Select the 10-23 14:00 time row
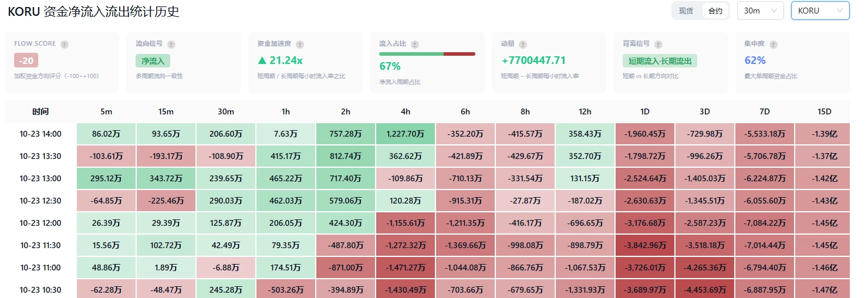The width and height of the screenshot is (868, 298). coord(427,134)
